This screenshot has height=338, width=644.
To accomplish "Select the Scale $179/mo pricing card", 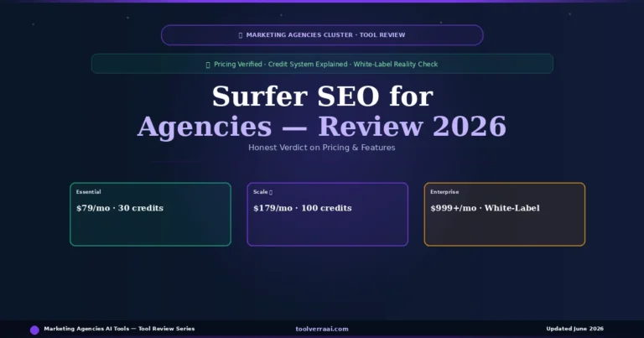I will point(327,215).
